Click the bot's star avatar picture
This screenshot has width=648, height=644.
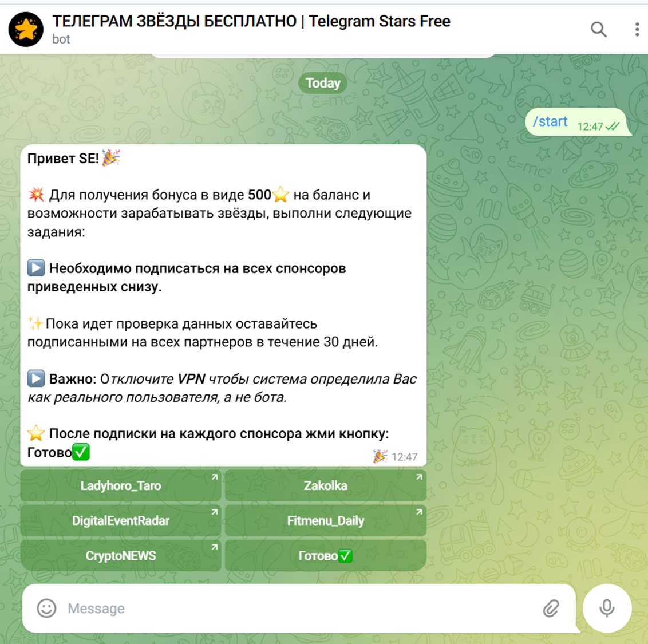point(26,29)
